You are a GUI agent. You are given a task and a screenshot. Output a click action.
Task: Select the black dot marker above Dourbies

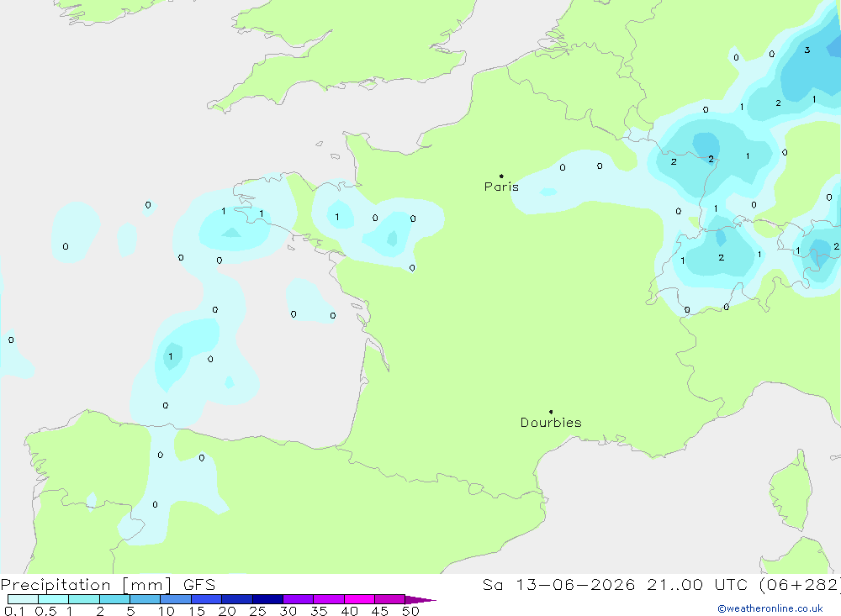551,412
